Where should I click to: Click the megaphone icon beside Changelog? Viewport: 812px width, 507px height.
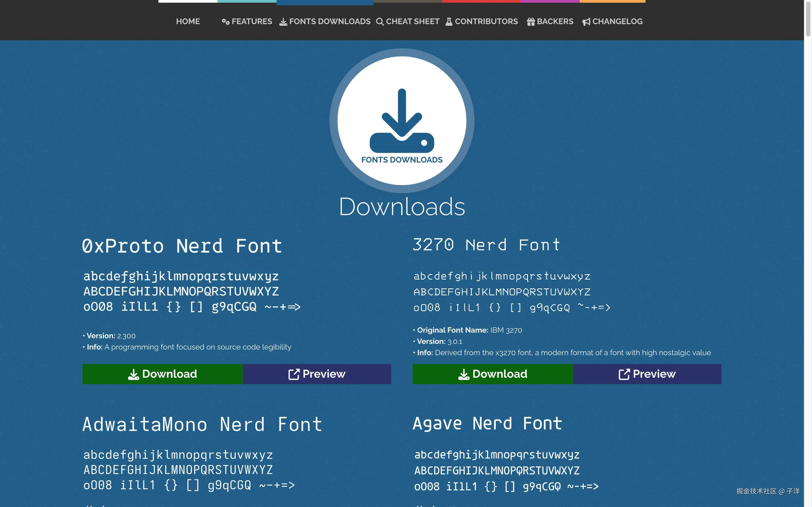pyautogui.click(x=586, y=22)
